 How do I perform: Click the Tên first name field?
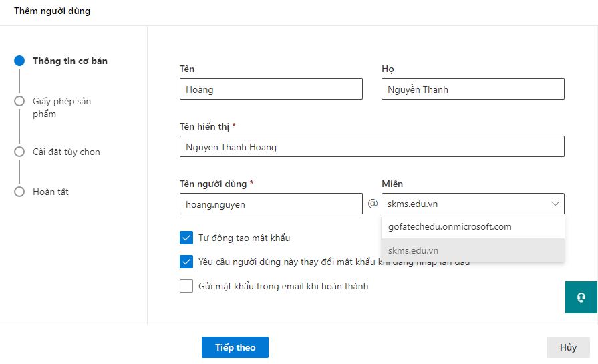[x=271, y=89]
